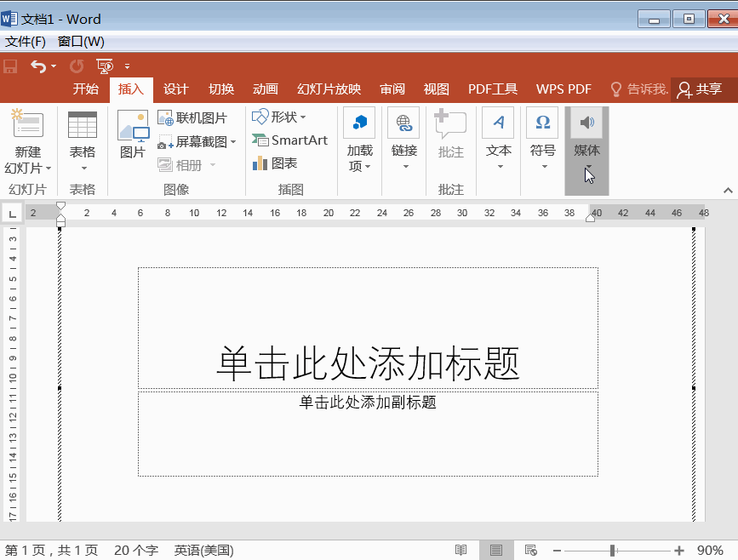
Task: Go to the 动画 tab
Action: (x=266, y=89)
